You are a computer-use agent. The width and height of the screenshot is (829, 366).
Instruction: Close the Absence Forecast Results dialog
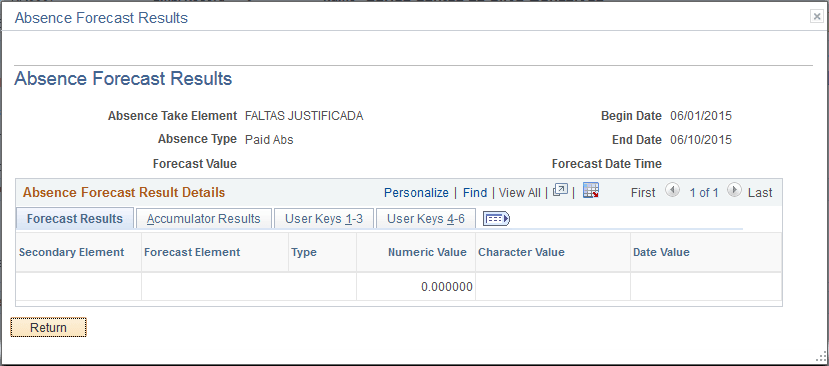click(817, 17)
